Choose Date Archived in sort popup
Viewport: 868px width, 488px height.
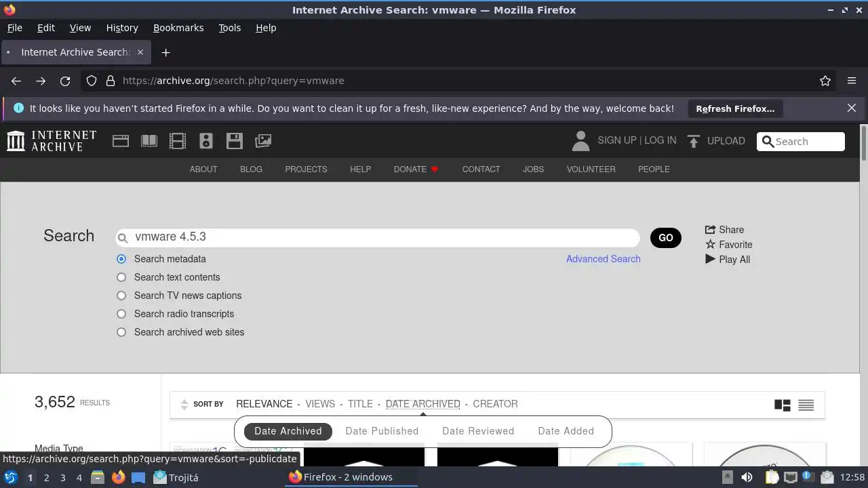[x=288, y=431]
